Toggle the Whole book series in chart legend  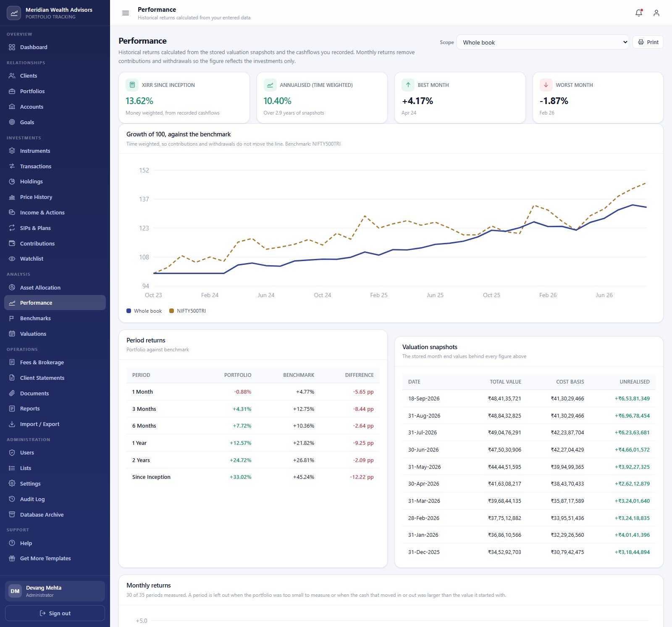[144, 311]
